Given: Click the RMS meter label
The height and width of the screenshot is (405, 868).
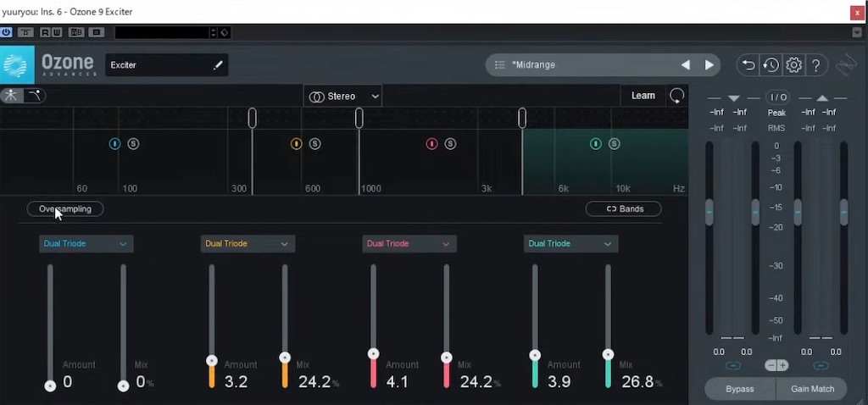Looking at the screenshot, I should click(x=776, y=128).
